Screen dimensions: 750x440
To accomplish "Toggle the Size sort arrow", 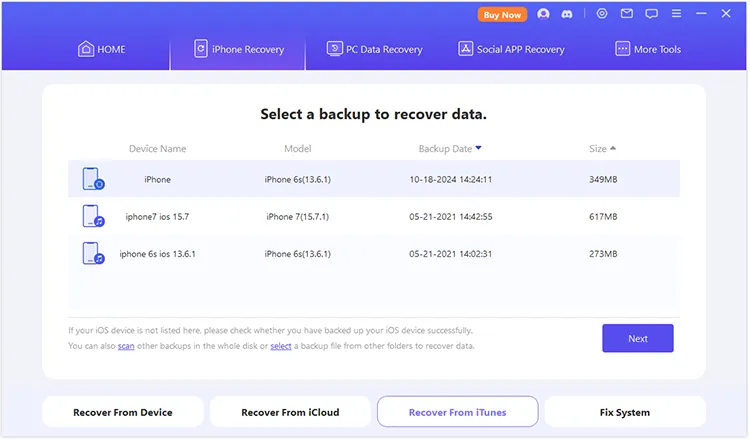I will [613, 148].
